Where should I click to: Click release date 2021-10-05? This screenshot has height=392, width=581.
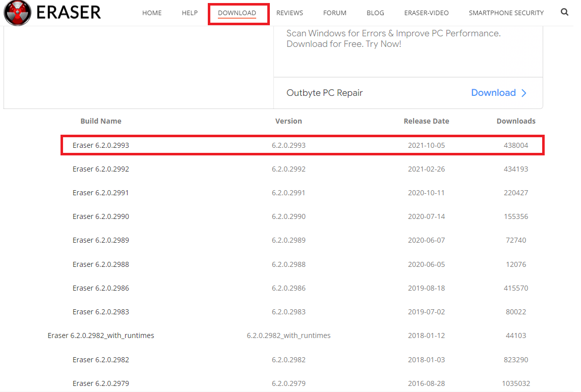[x=427, y=145]
